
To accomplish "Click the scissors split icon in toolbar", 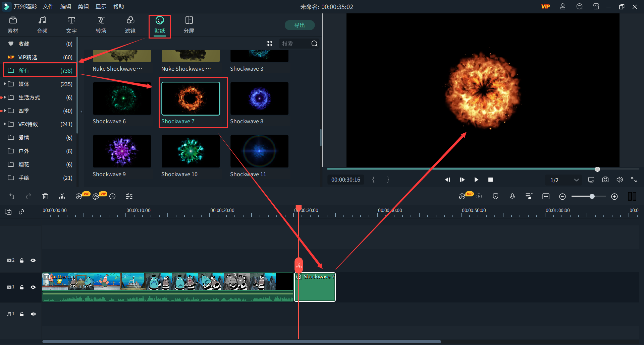I will 62,197.
